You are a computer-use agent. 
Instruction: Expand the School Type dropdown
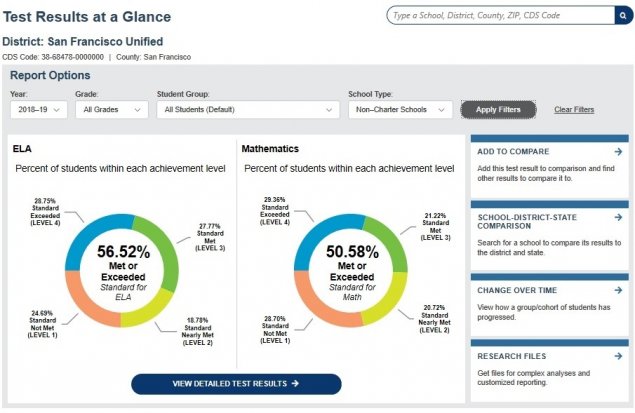point(400,109)
